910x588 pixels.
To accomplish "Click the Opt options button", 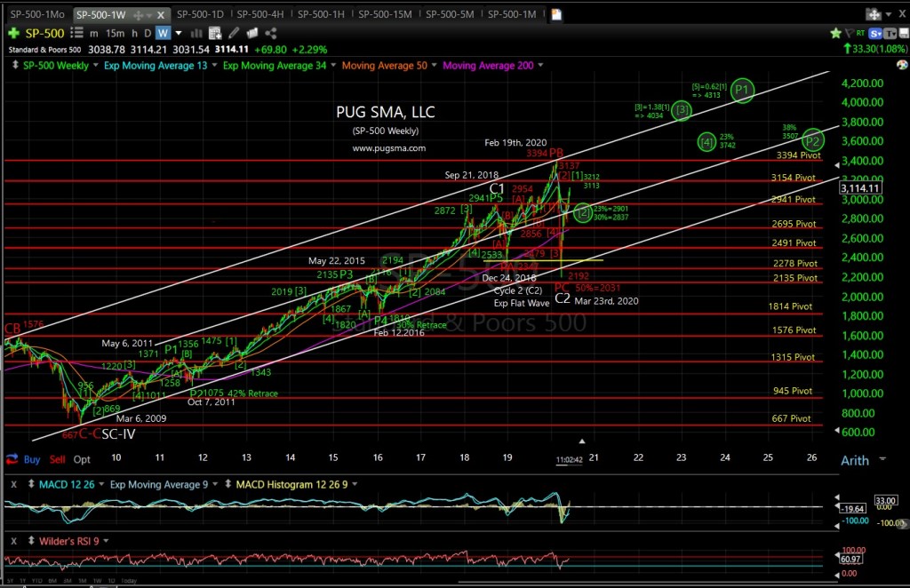I will [82, 459].
